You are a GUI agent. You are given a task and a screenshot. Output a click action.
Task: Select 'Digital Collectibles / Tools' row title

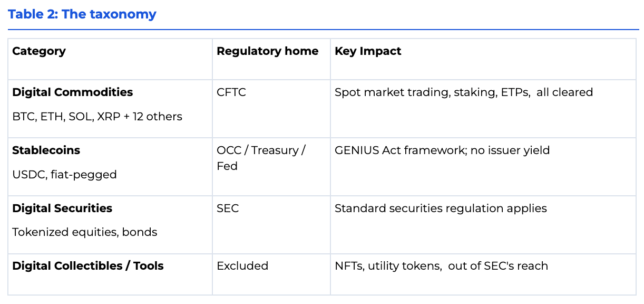[87, 266]
